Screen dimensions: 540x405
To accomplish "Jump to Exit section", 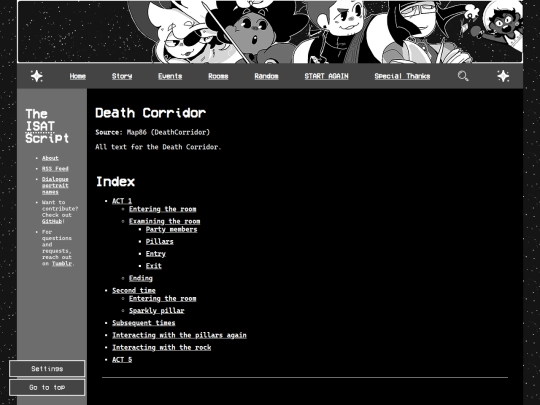I will click(x=154, y=266).
